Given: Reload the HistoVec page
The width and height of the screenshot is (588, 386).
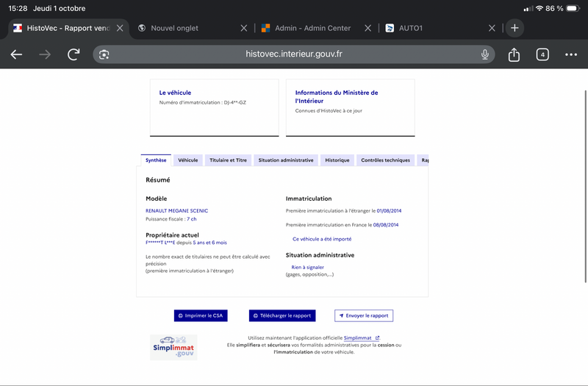Looking at the screenshot, I should (73, 54).
